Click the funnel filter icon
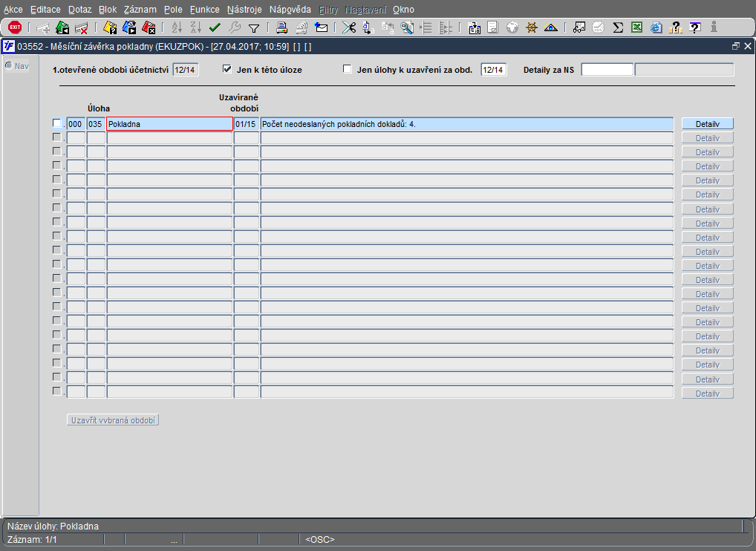 [x=253, y=28]
